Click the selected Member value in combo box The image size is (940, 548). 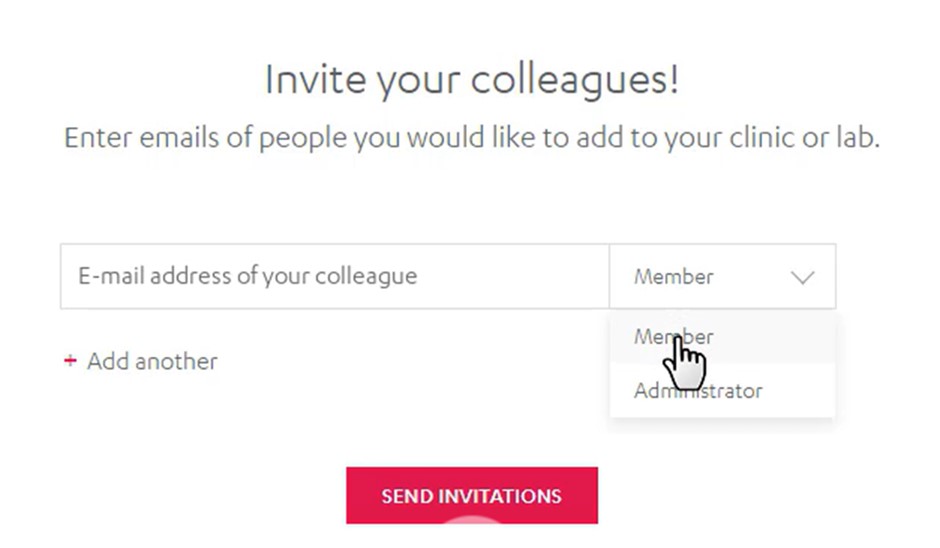pos(674,277)
